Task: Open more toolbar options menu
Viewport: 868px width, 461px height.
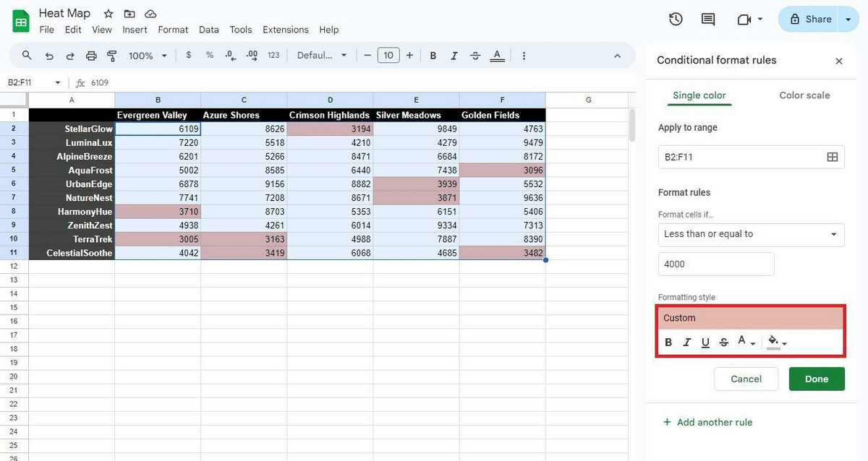Action: [524, 56]
